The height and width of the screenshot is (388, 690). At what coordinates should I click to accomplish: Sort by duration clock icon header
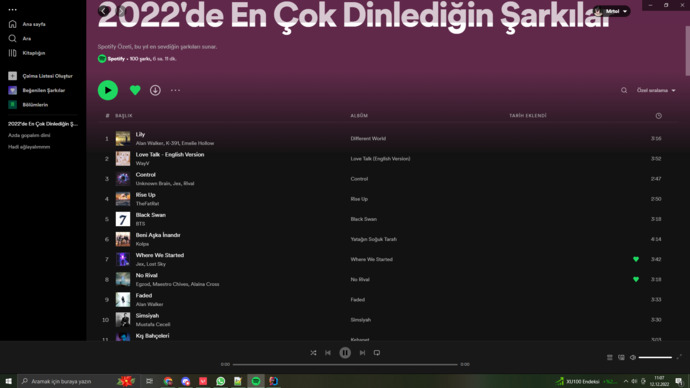click(x=658, y=116)
